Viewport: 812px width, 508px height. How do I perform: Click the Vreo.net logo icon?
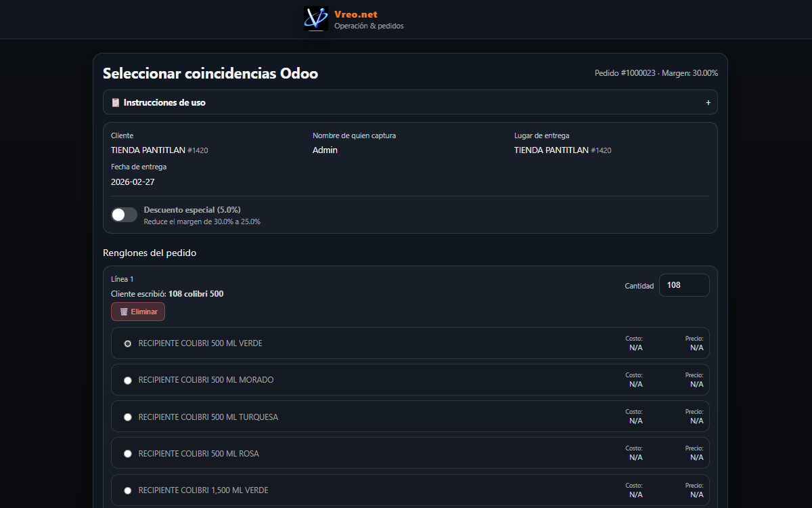point(316,19)
